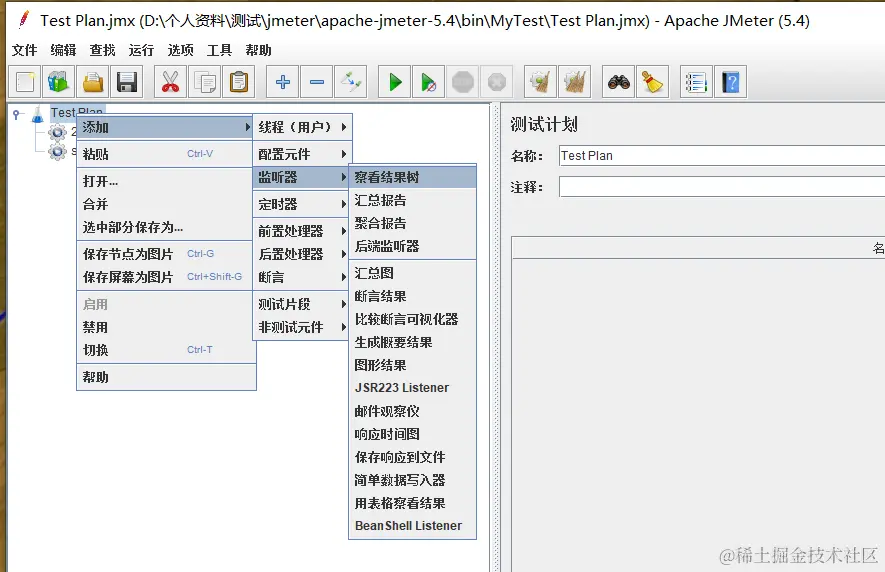Click the Toggle enable/disable arrows icon
This screenshot has width=885, height=572.
(x=351, y=82)
